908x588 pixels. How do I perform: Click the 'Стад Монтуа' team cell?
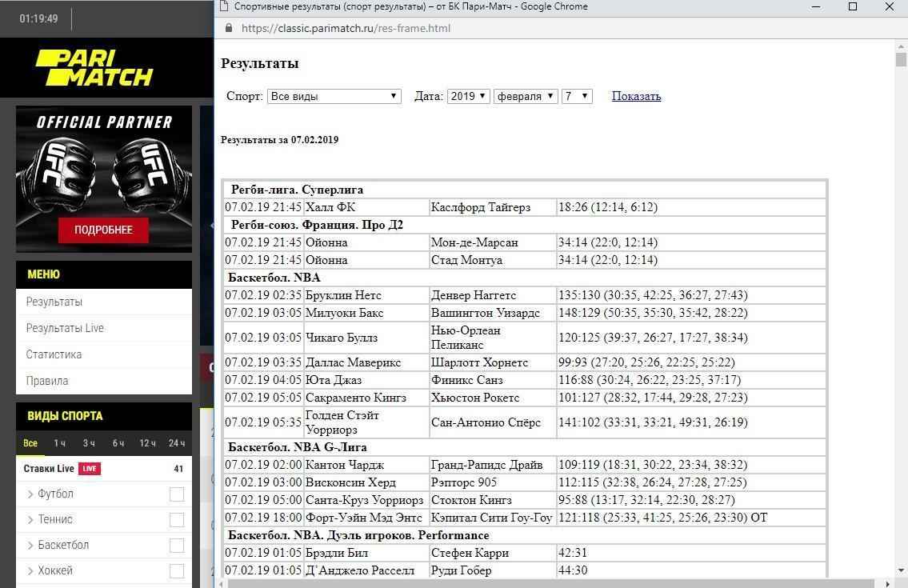coord(492,260)
